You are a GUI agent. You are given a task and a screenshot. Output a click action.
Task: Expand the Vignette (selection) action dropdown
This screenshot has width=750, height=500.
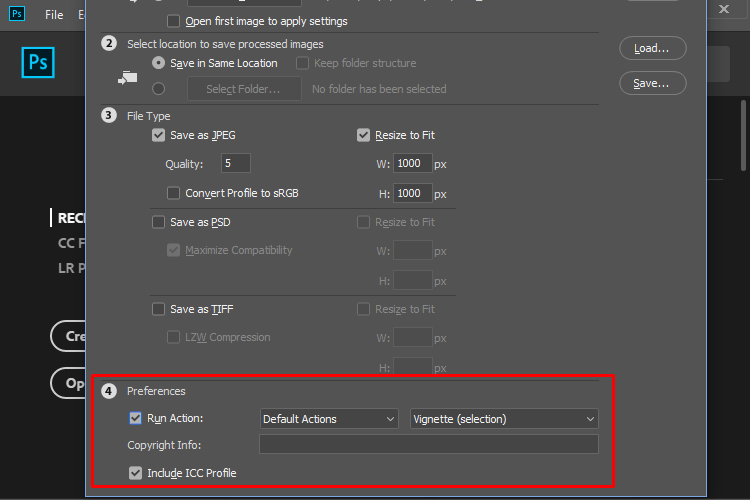(504, 419)
